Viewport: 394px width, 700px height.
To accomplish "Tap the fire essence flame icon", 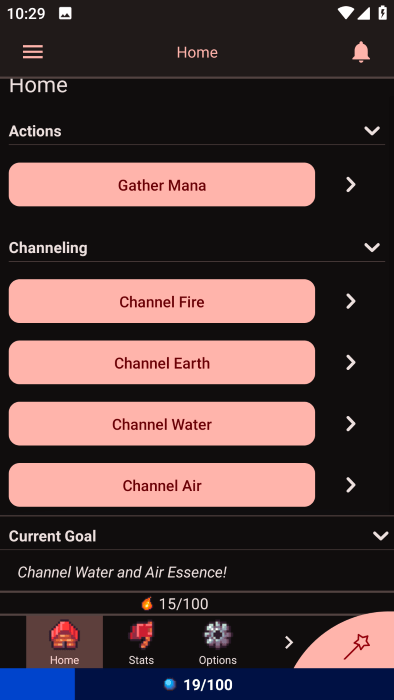I will pos(147,604).
